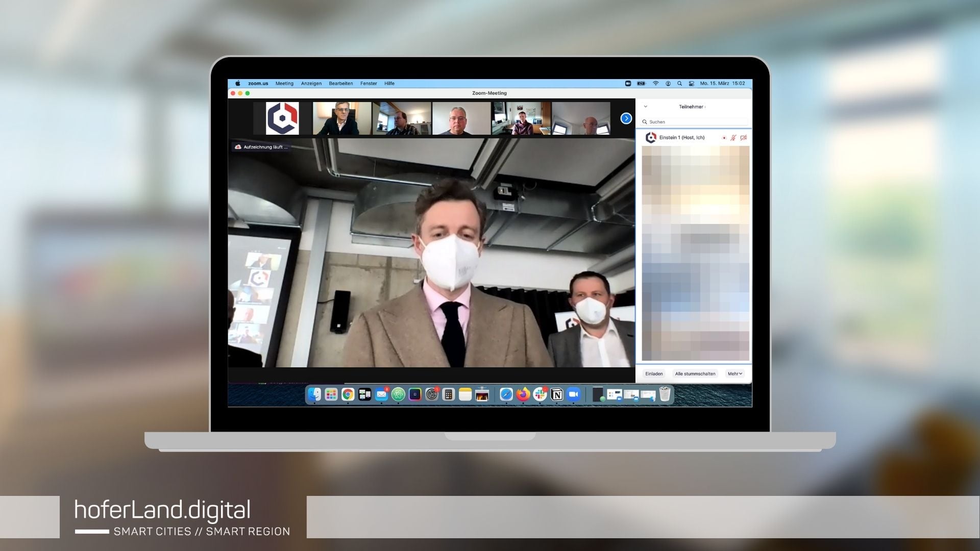Click the Einladen button
The width and height of the screenshot is (980, 551).
pos(654,374)
